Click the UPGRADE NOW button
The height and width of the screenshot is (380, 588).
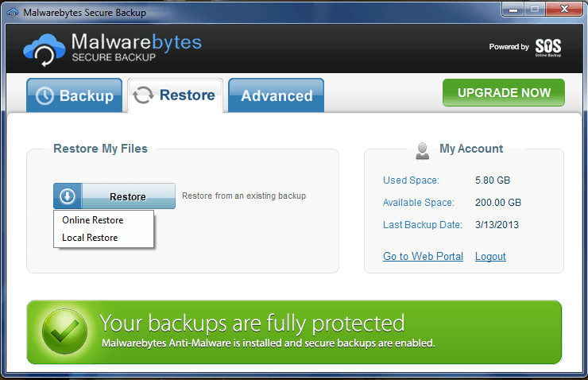click(x=504, y=93)
